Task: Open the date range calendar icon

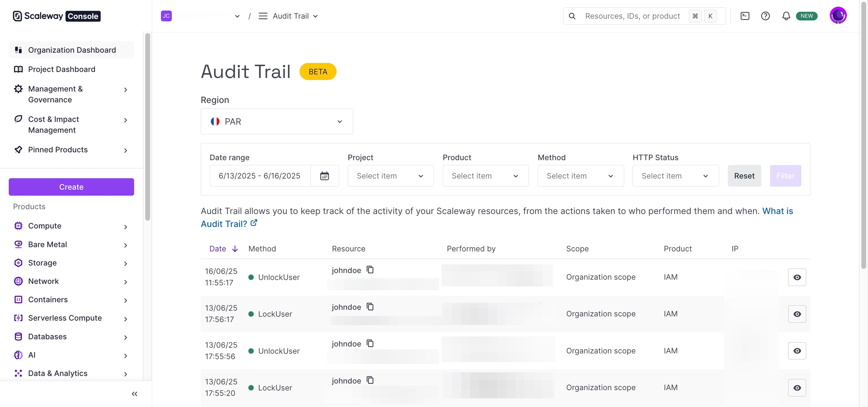Action: pyautogui.click(x=324, y=176)
